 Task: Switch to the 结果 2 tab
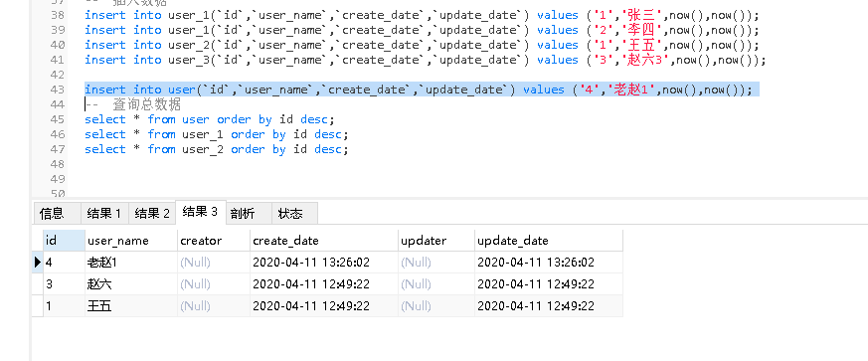click(152, 214)
